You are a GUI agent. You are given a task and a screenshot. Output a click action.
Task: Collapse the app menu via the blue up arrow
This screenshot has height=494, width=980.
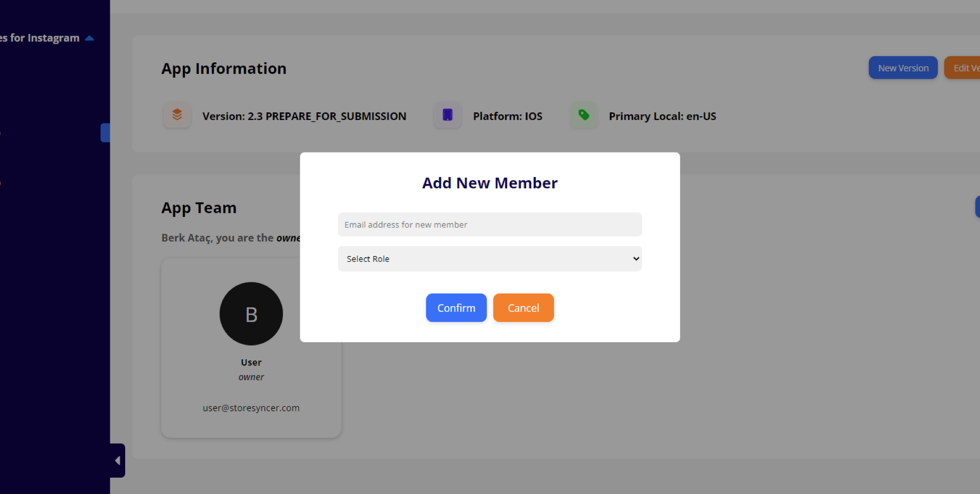pyautogui.click(x=90, y=38)
